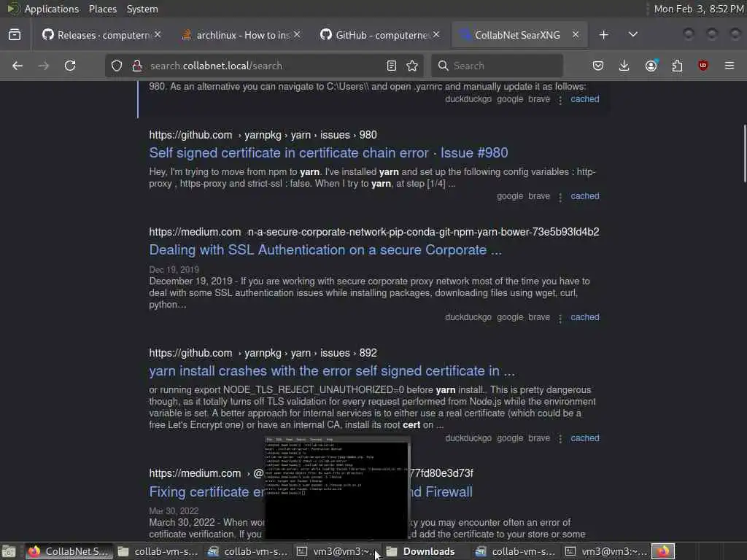Open Fixing certificate error result link
The height and width of the screenshot is (560, 747).
pos(206,492)
